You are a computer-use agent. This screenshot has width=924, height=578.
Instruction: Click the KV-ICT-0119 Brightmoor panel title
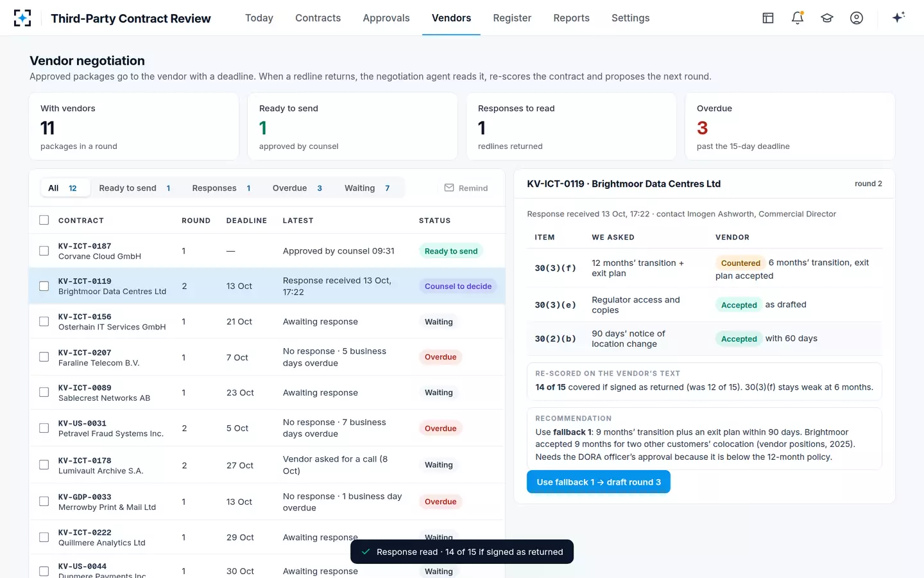tap(624, 184)
